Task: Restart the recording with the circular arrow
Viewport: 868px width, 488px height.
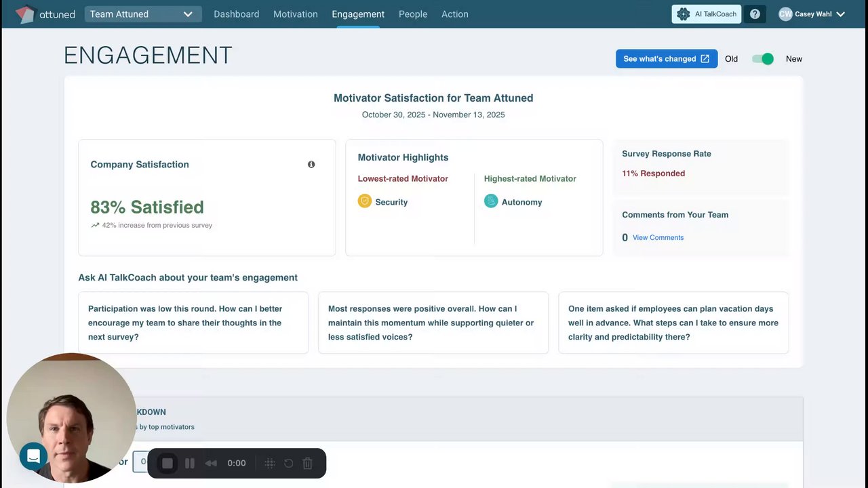Action: [288, 464]
